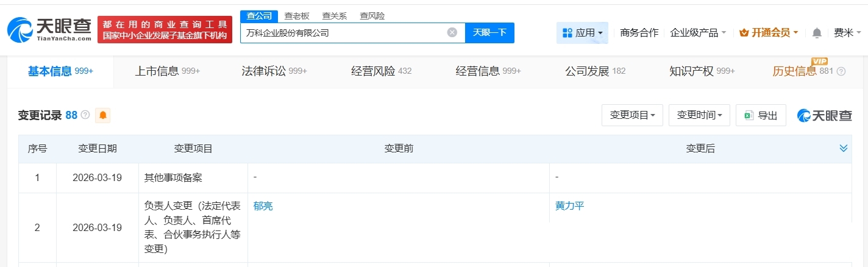
Task: Expand the table's double-chevron arrow
Action: (844, 148)
